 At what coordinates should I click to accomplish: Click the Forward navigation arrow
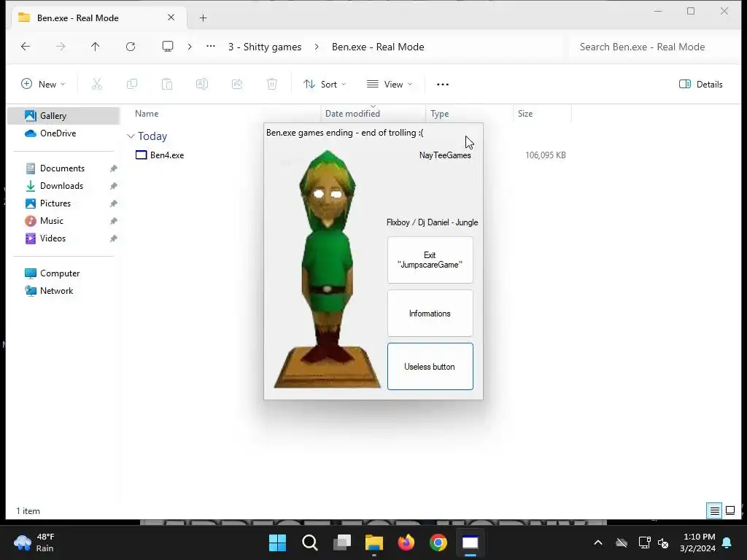pyautogui.click(x=61, y=47)
